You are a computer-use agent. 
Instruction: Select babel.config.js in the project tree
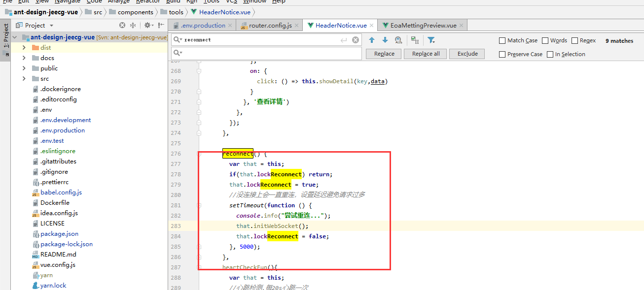61,193
